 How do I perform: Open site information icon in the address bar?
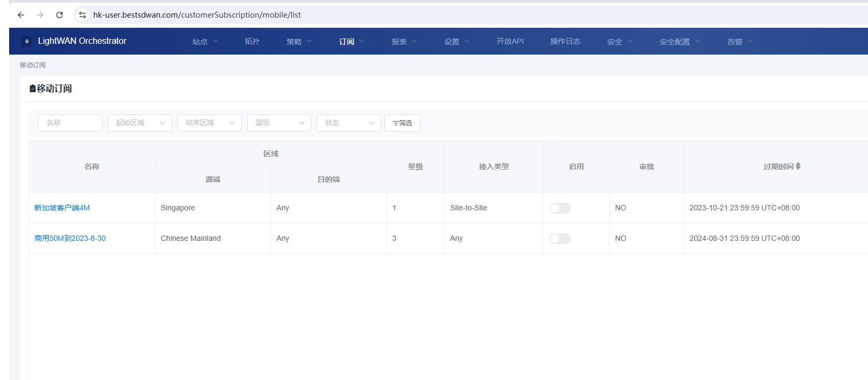point(83,15)
